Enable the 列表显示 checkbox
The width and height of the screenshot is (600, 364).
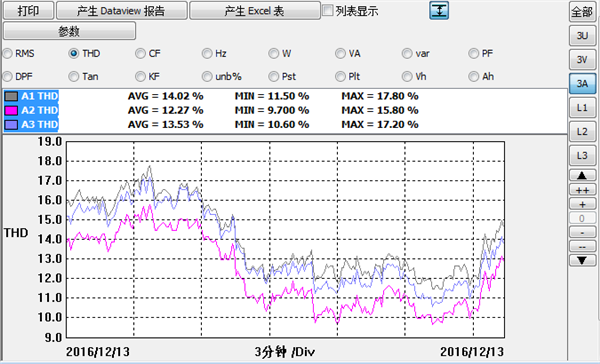point(328,10)
